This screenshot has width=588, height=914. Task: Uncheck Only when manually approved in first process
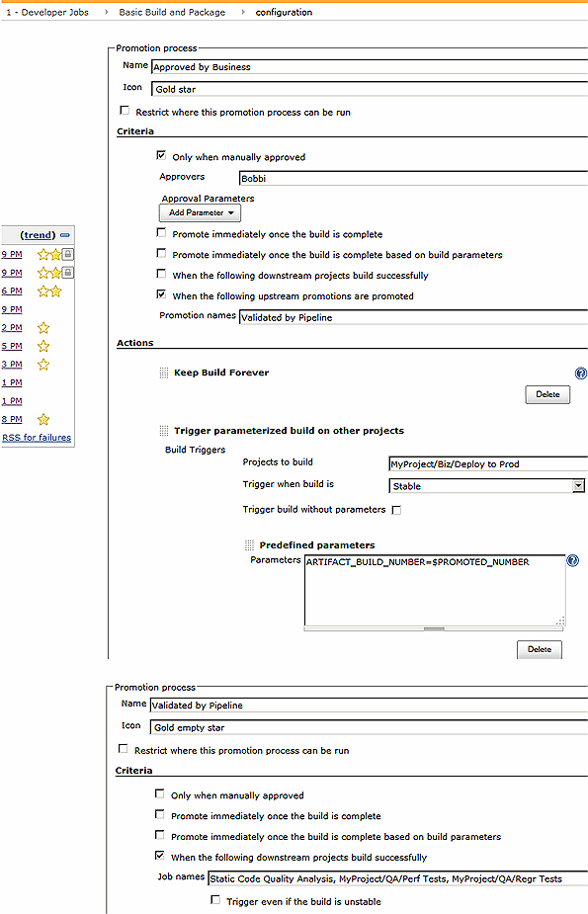(161, 156)
